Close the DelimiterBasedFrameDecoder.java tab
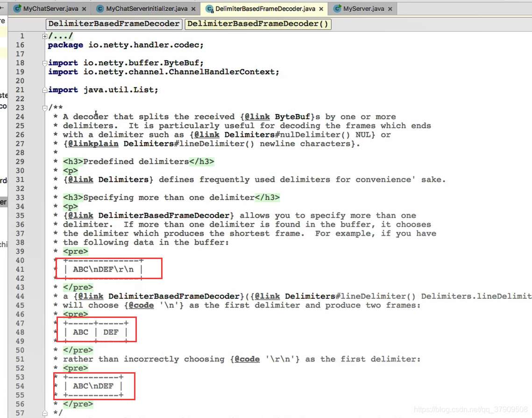The height and width of the screenshot is (418, 532). [x=321, y=9]
